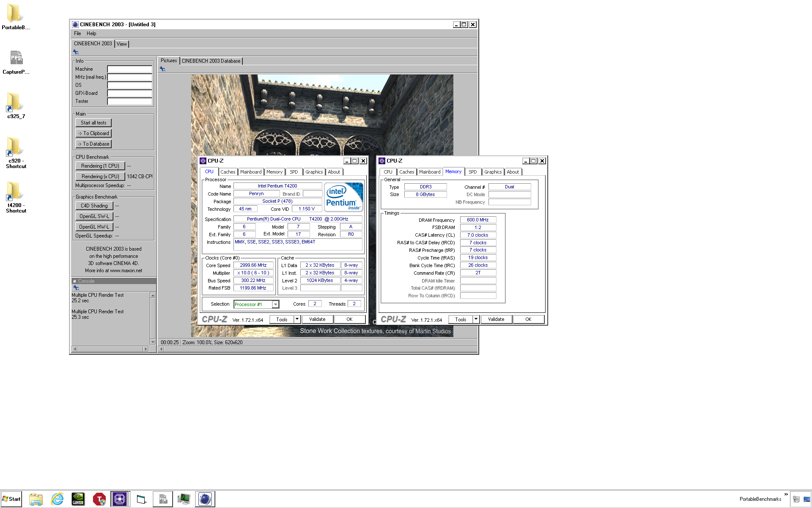The height and width of the screenshot is (508, 812).
Task: Click console horizontal scrollbar right arrow
Action: [146, 349]
